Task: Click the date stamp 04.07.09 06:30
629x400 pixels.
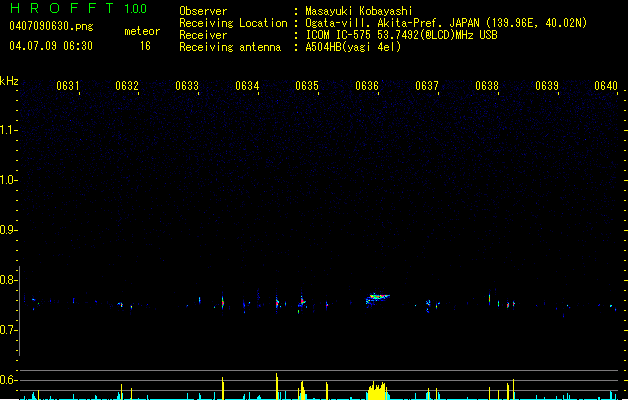Action: pyautogui.click(x=51, y=46)
